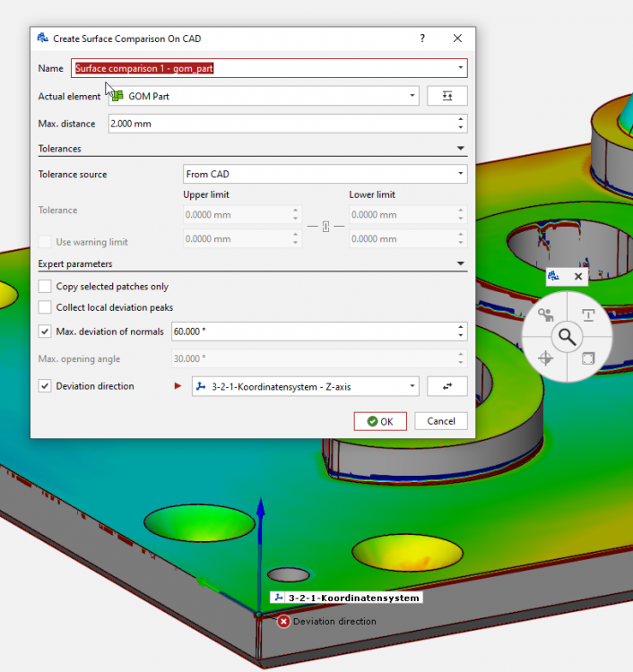Viewport: 633px width, 672px height.
Task: Click the Deviation direction label in 3D view
Action: [x=335, y=621]
